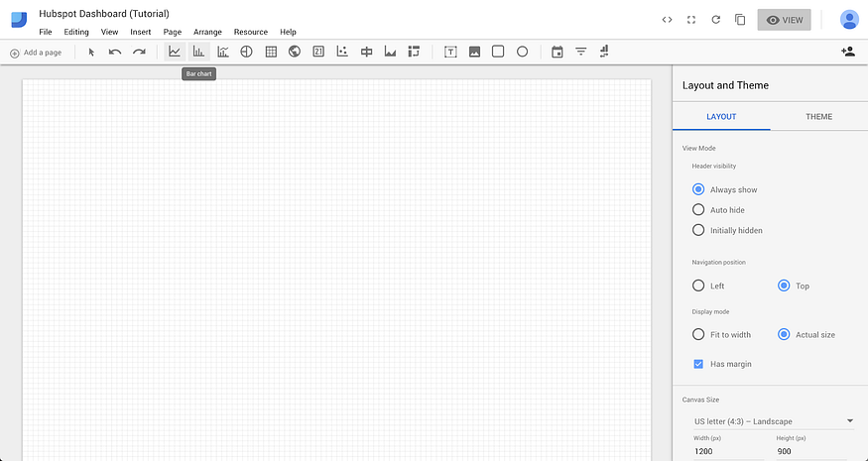Redo the last action
The height and width of the screenshot is (461, 868).
click(x=139, y=52)
